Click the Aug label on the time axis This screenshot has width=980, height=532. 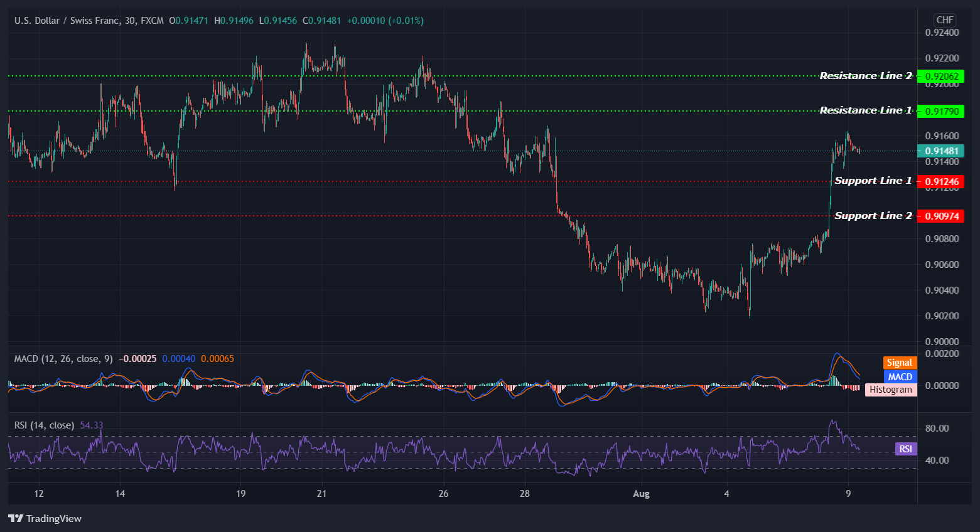[x=641, y=494]
